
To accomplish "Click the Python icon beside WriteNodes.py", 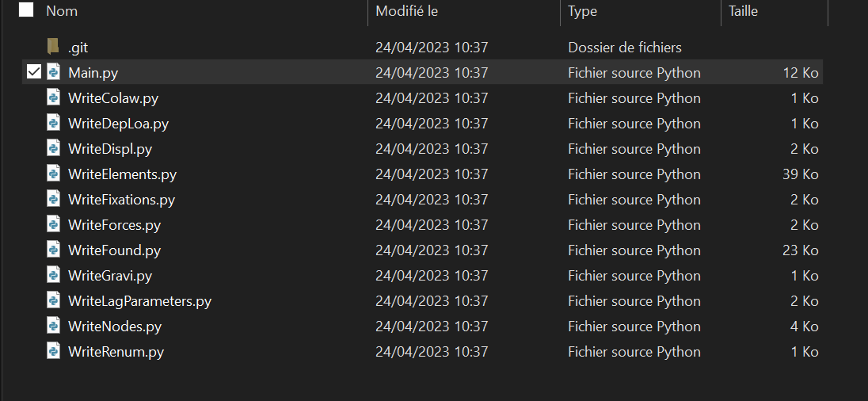I will click(53, 326).
